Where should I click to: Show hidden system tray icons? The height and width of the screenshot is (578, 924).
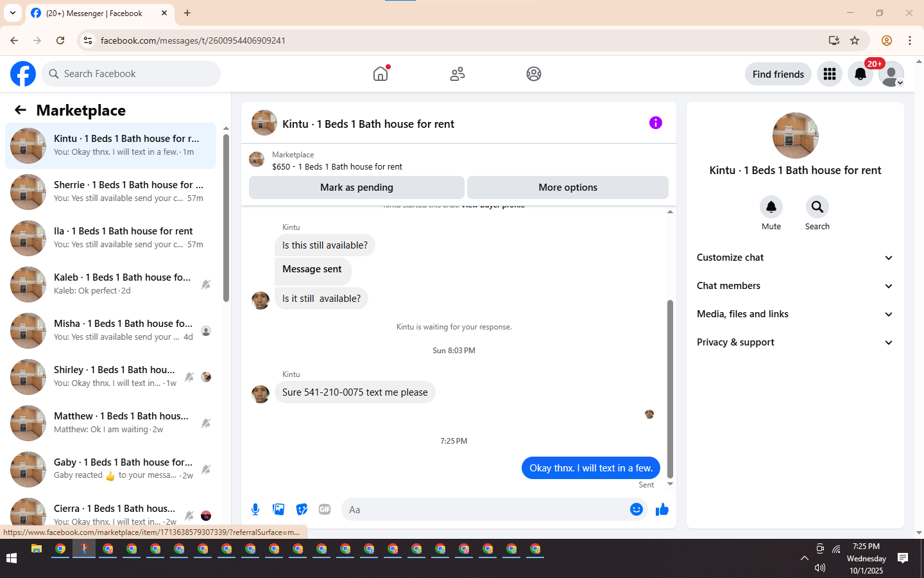point(805,558)
